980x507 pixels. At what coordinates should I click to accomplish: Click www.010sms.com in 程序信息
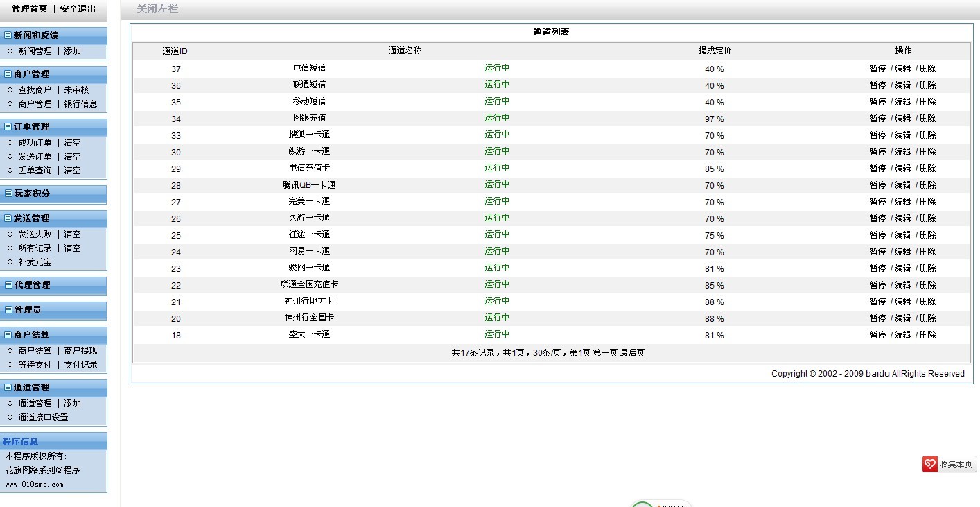click(x=34, y=485)
